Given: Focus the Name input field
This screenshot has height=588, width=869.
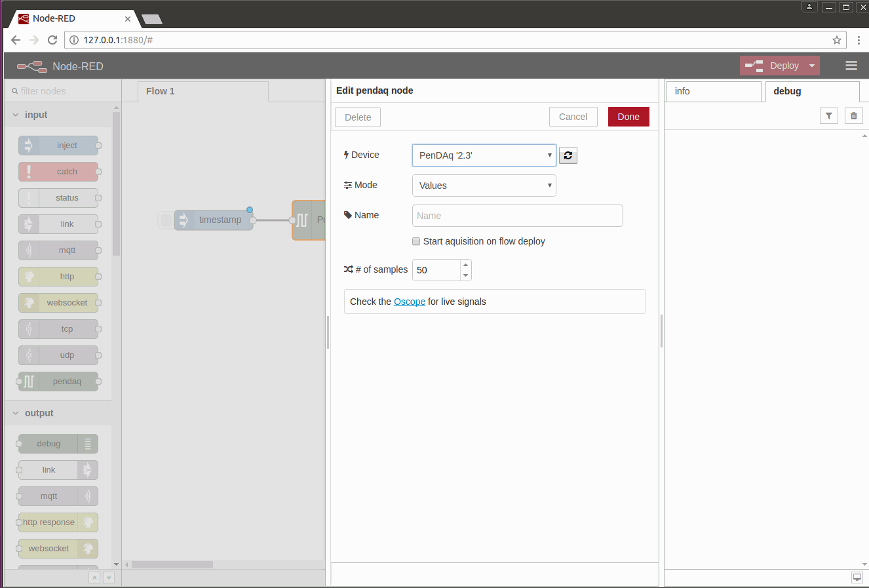Looking at the screenshot, I should pyautogui.click(x=518, y=216).
